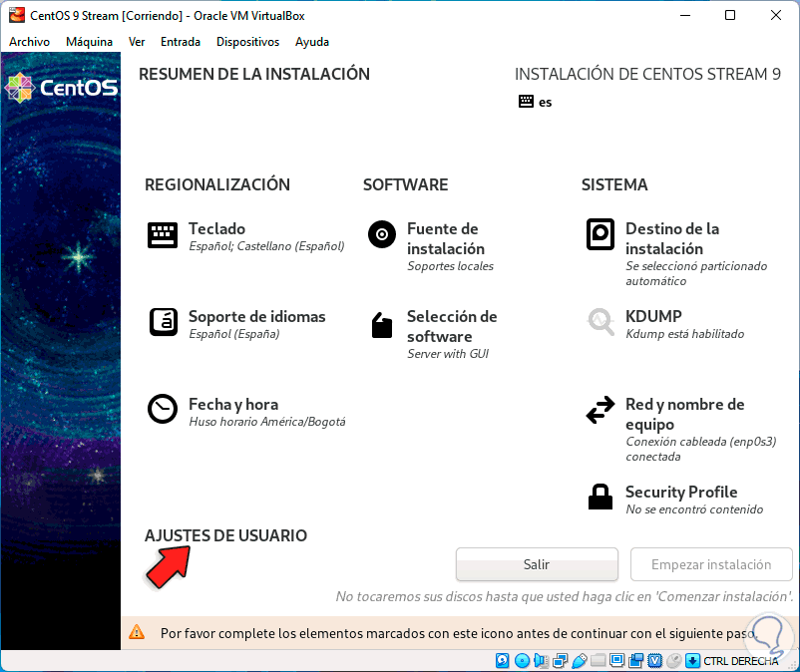Open Soporte de idiomas settings label

256,316
